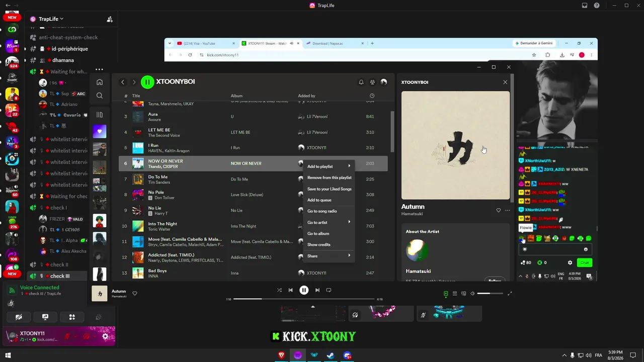This screenshot has width=644, height=362.
Task: Open the anti-cheat-system-check channel
Action: coord(68,37)
